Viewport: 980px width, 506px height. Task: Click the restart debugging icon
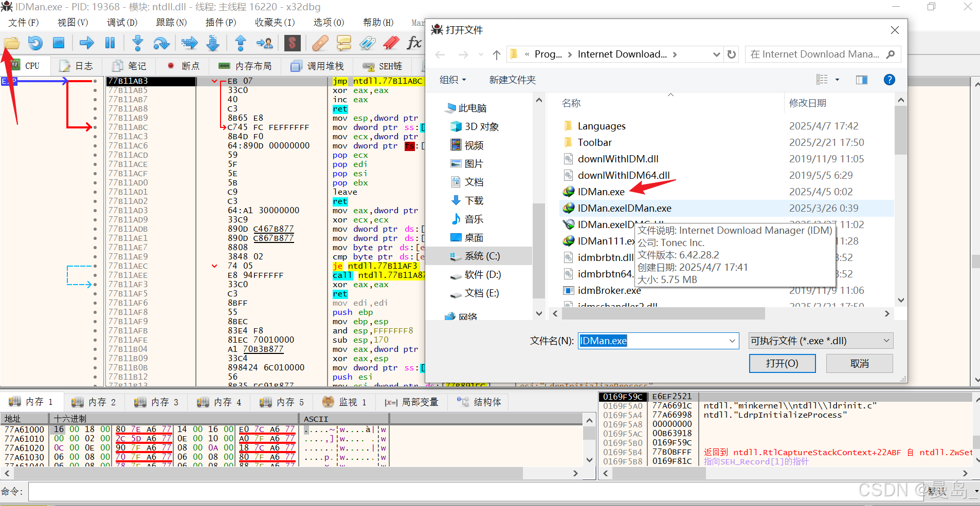tap(35, 43)
